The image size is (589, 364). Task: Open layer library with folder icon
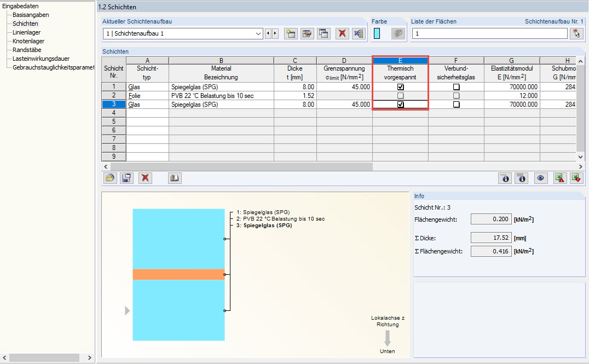coord(109,178)
